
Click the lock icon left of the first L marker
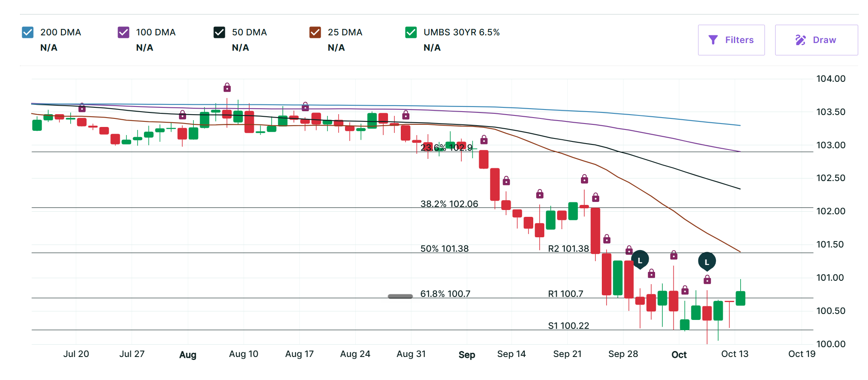coord(629,250)
